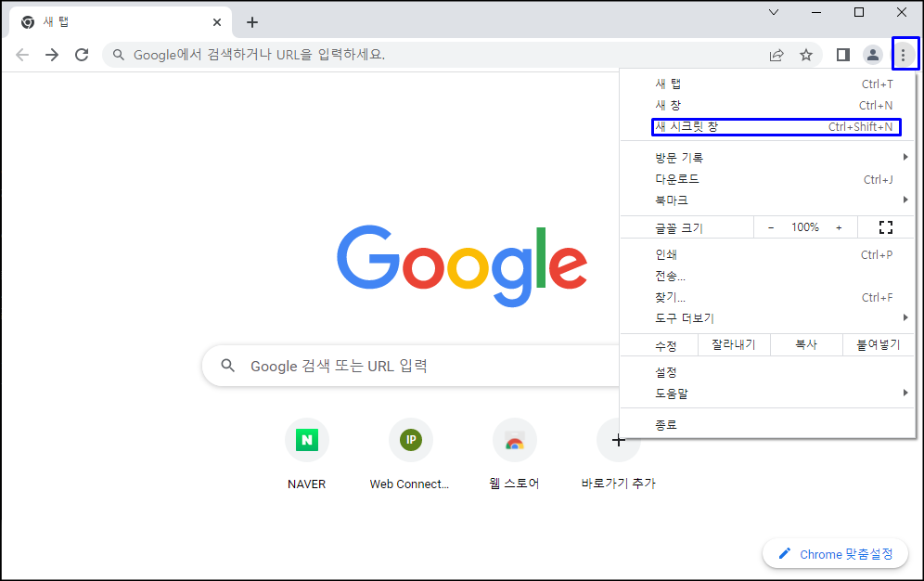Reload the page with refresh icon

click(x=82, y=55)
